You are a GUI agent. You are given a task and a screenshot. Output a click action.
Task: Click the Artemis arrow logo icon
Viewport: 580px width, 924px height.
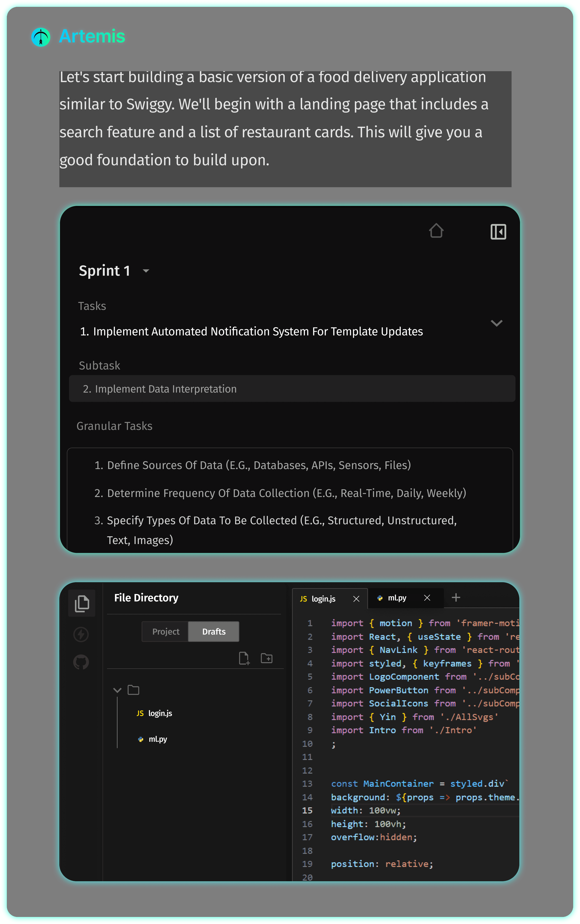[x=41, y=37]
